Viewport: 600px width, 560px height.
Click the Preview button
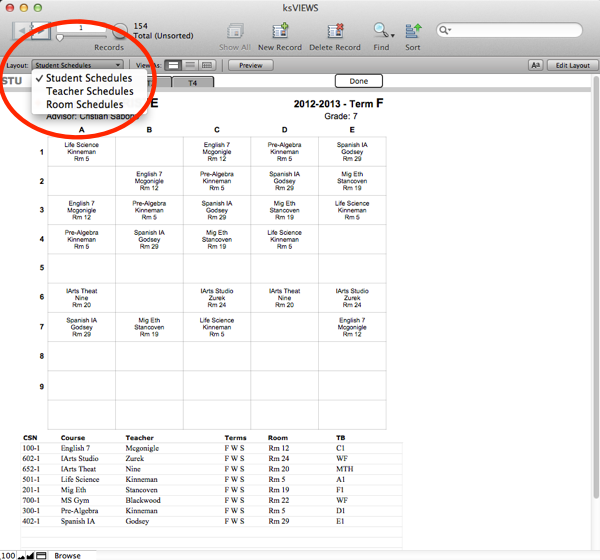click(x=250, y=65)
